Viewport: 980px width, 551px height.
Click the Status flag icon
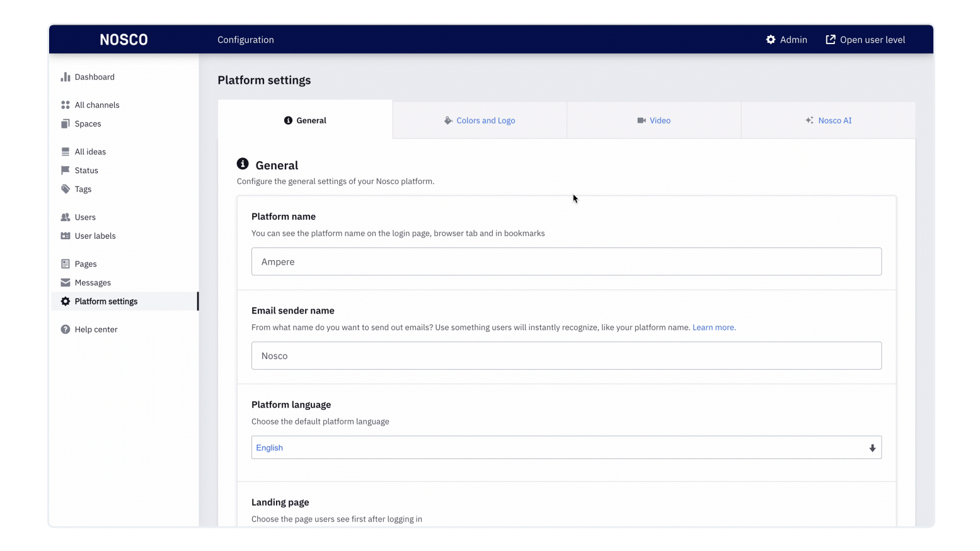(66, 170)
